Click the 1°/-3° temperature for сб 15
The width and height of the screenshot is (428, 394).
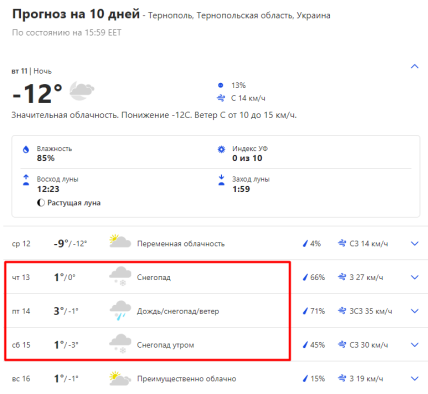pyautogui.click(x=66, y=345)
